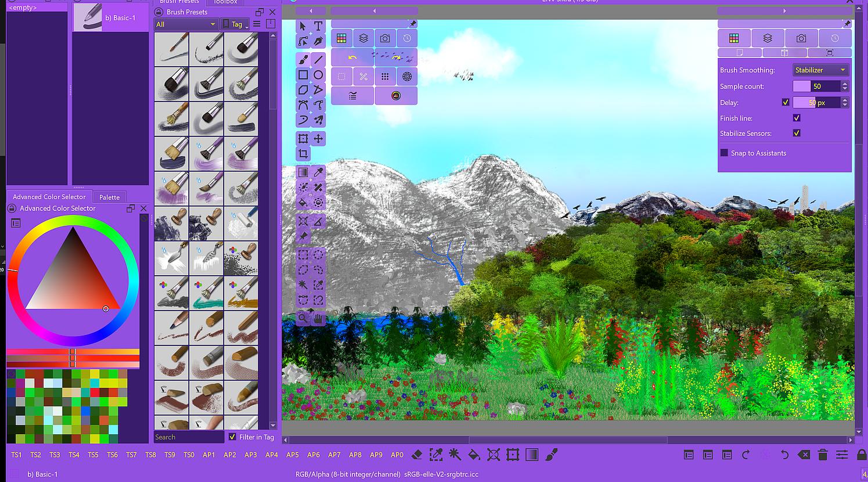
Task: Float the Advanced Color Selector docker
Action: (131, 208)
